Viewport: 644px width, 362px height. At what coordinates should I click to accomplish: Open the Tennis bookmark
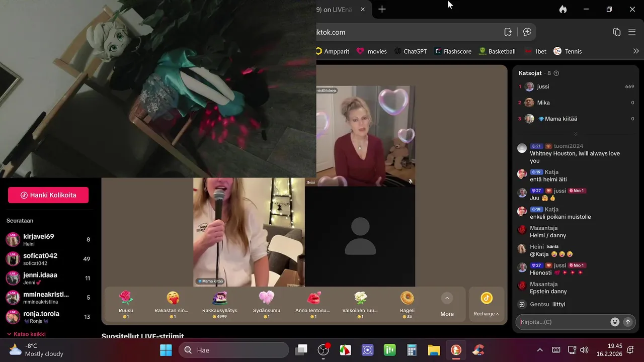[x=568, y=51]
